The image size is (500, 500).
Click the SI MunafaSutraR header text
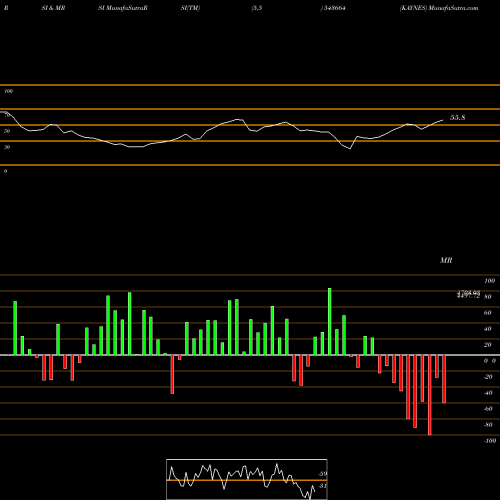[x=123, y=8]
